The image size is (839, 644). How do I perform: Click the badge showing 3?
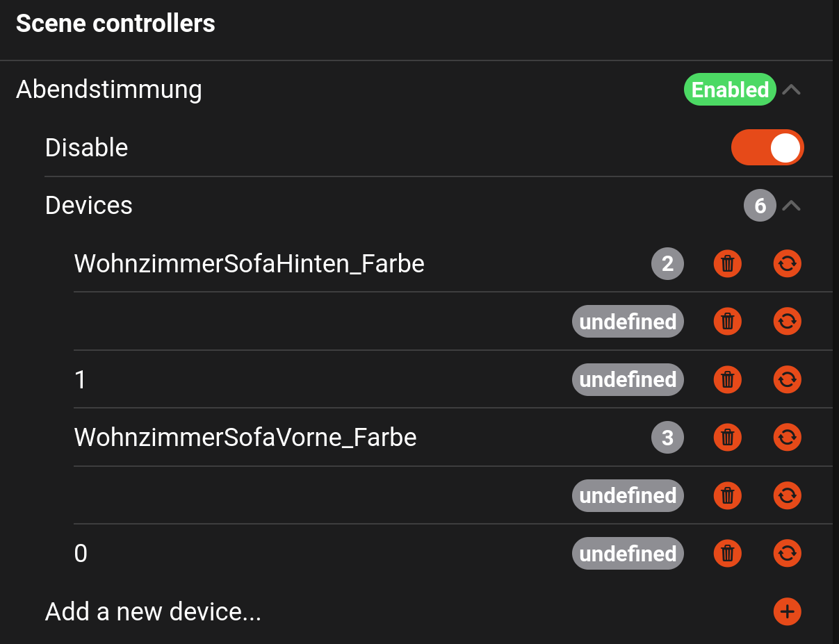[667, 438]
